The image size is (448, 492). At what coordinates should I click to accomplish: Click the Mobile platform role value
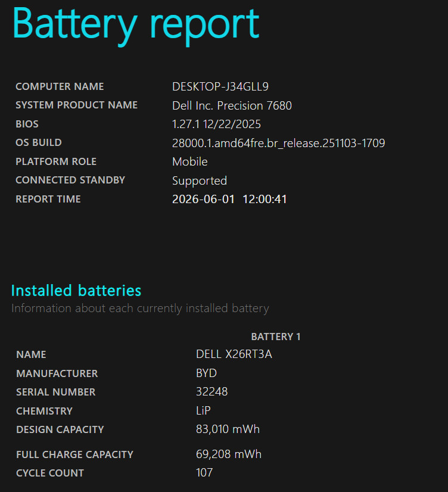pyautogui.click(x=190, y=162)
